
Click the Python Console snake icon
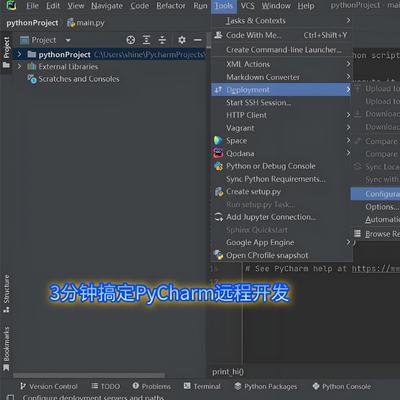coord(316,386)
